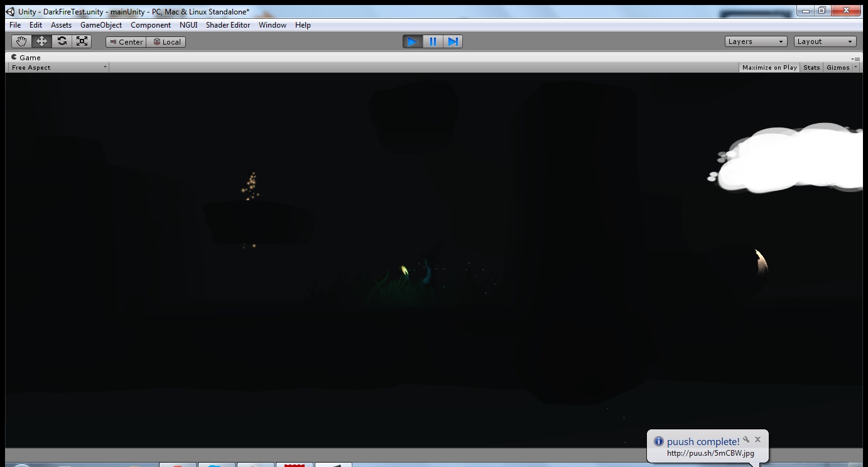
Task: Pause the running game
Action: coord(433,41)
